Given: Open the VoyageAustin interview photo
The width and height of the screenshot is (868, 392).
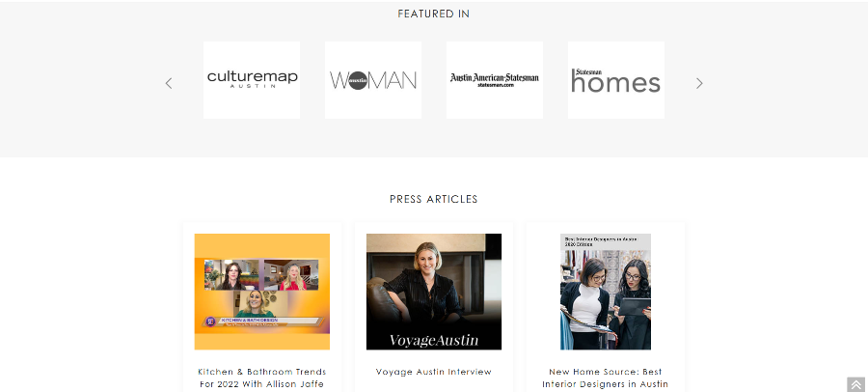Looking at the screenshot, I should click(434, 292).
